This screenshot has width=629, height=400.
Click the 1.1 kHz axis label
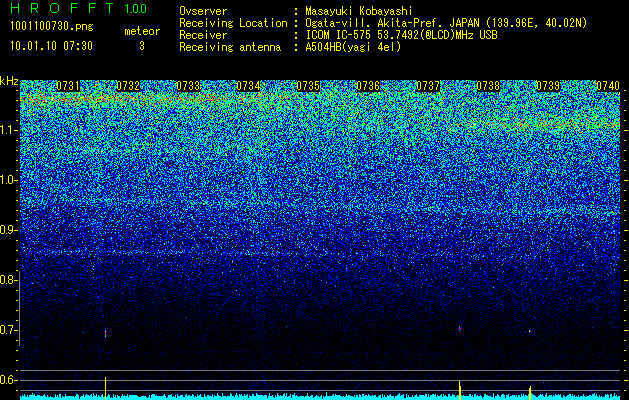click(8, 130)
